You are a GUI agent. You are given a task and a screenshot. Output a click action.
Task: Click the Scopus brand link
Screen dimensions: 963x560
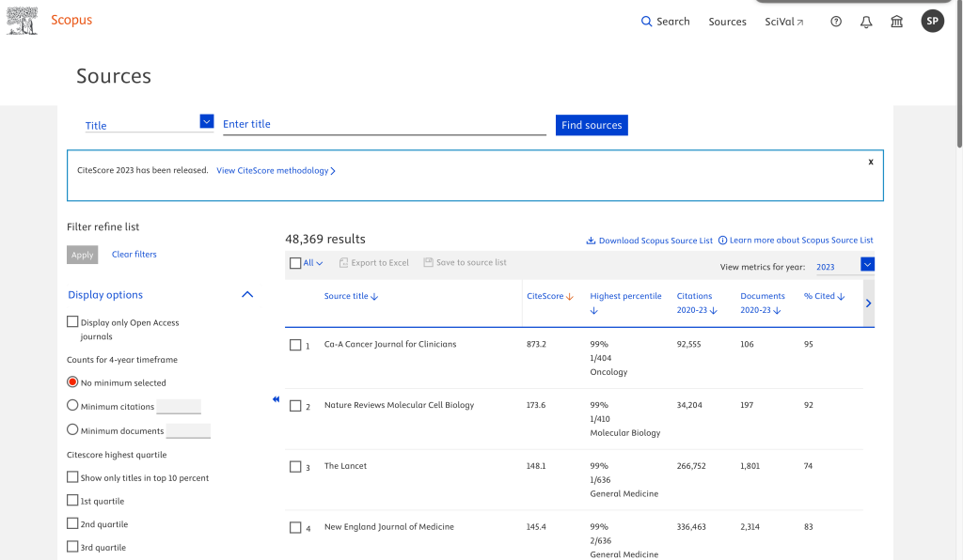coord(71,20)
